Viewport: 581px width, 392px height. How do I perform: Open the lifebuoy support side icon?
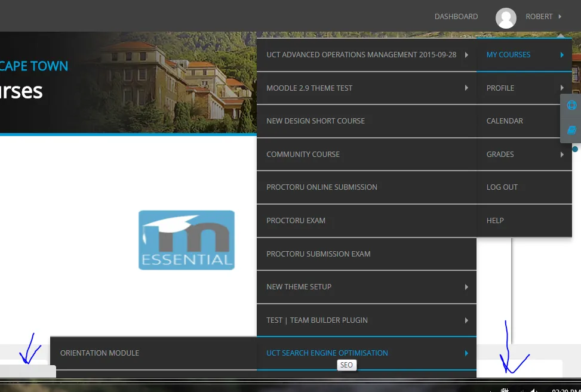click(x=571, y=106)
